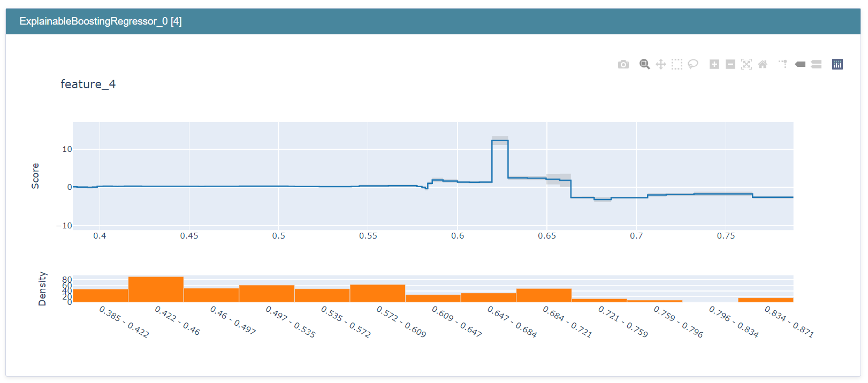
Task: Open the Plotly logo link
Action: (x=837, y=65)
